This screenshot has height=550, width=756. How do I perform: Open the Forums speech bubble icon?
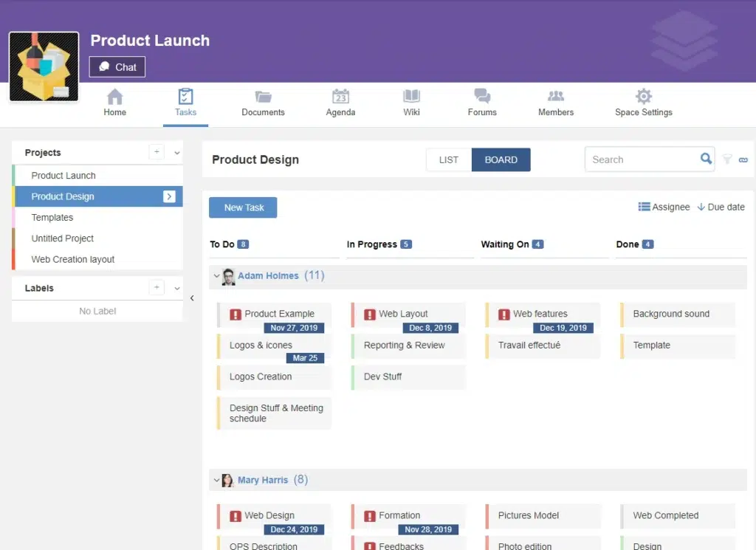click(x=482, y=97)
